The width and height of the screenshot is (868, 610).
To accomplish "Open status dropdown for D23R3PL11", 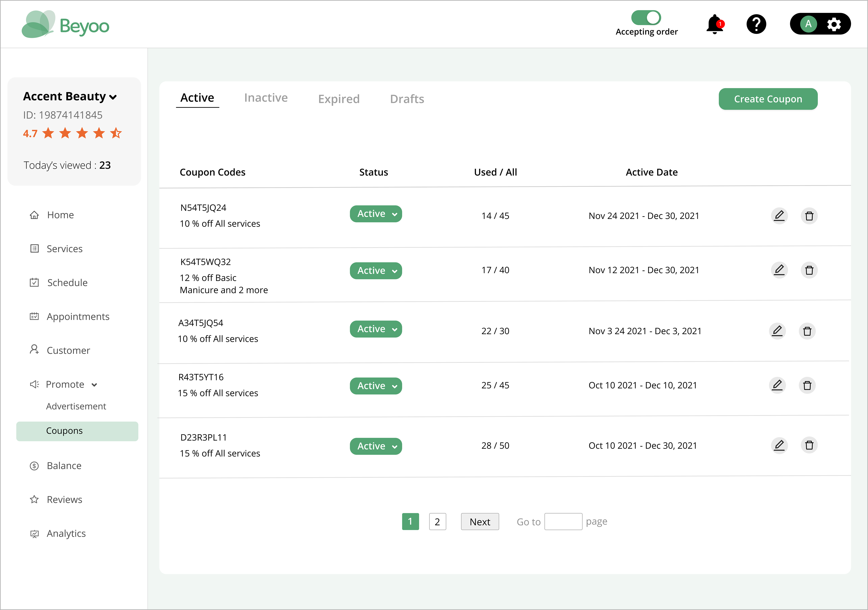I will (376, 446).
